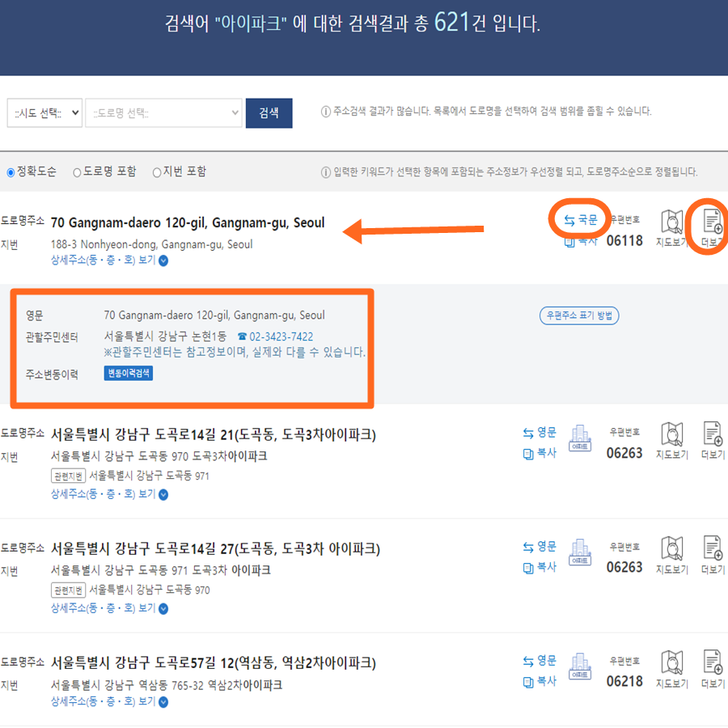Open the 시도 선택 dropdown

click(44, 112)
